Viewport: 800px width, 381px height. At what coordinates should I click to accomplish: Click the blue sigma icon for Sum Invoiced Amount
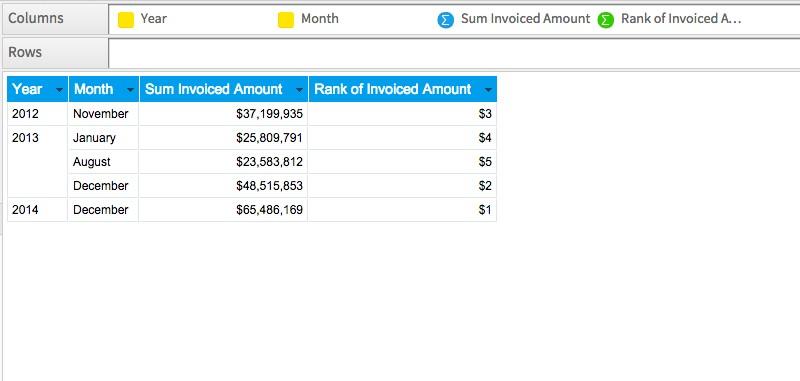(x=445, y=20)
